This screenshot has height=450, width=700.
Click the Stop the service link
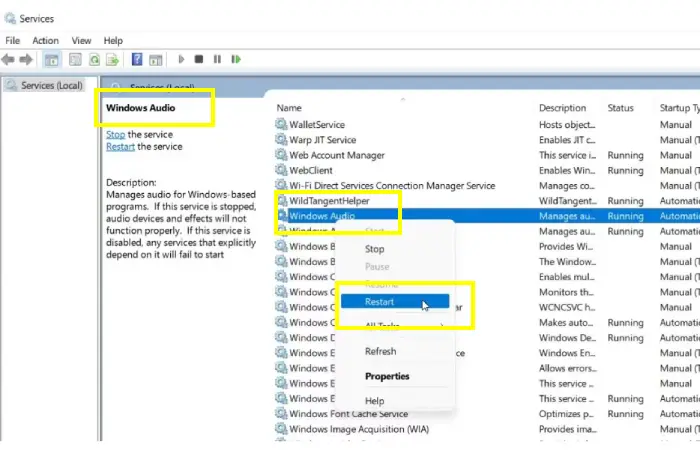[x=116, y=134]
